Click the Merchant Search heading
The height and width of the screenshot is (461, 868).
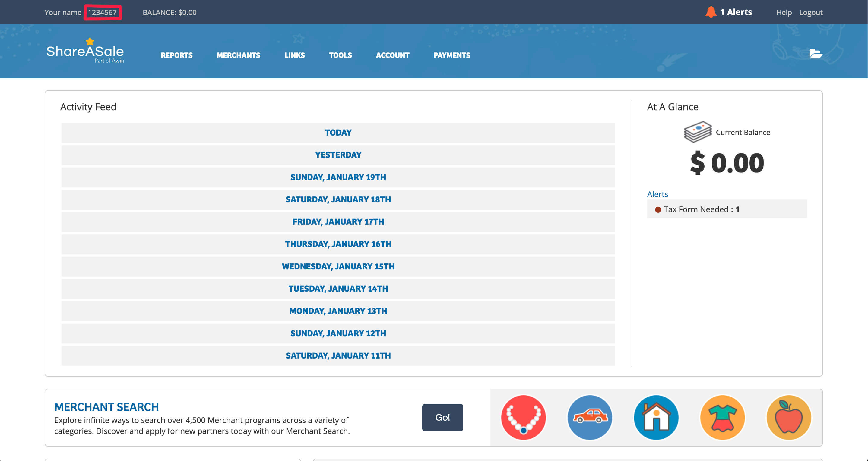(x=106, y=407)
